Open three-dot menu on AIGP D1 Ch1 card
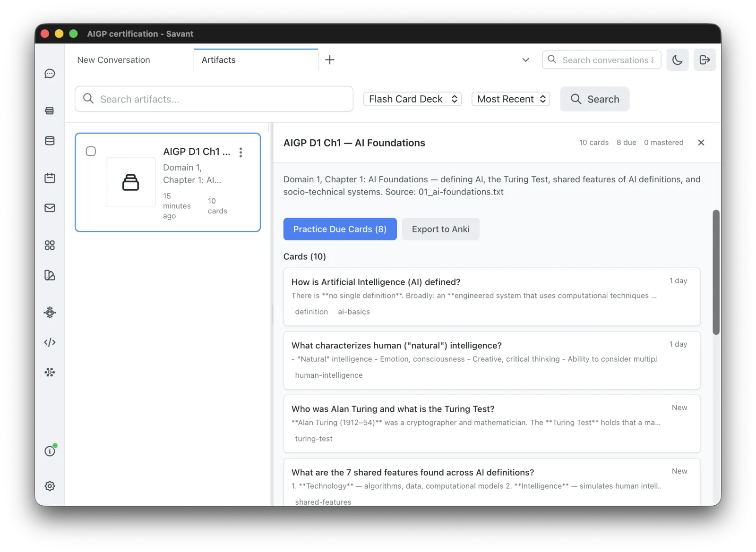 coord(241,152)
